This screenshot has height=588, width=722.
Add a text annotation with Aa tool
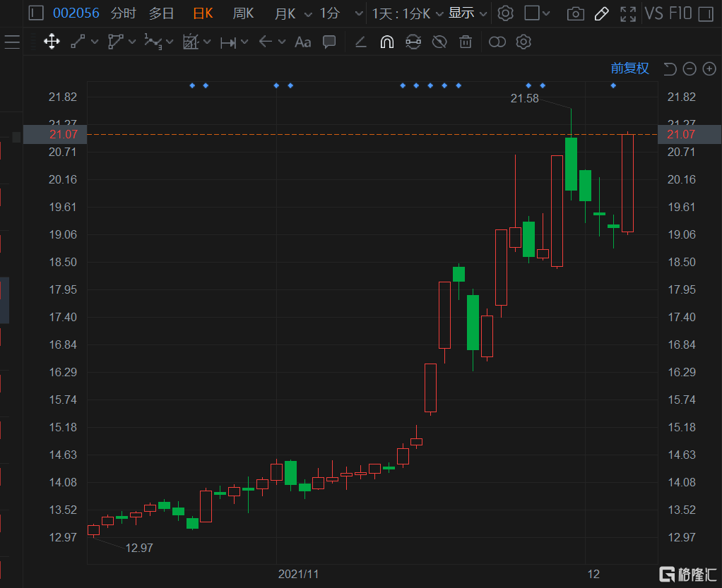point(302,42)
